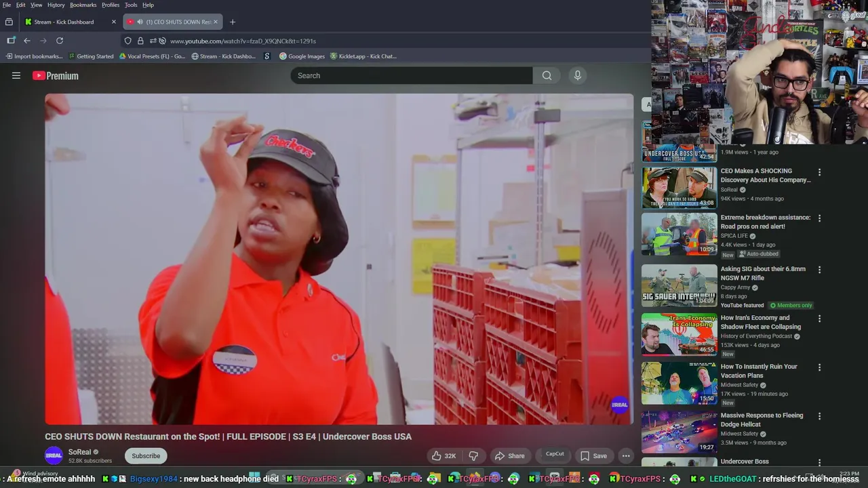Viewport: 868px width, 488px height.
Task: Open Kicklet.app - Kick Chat bookmark
Action: tap(363, 56)
